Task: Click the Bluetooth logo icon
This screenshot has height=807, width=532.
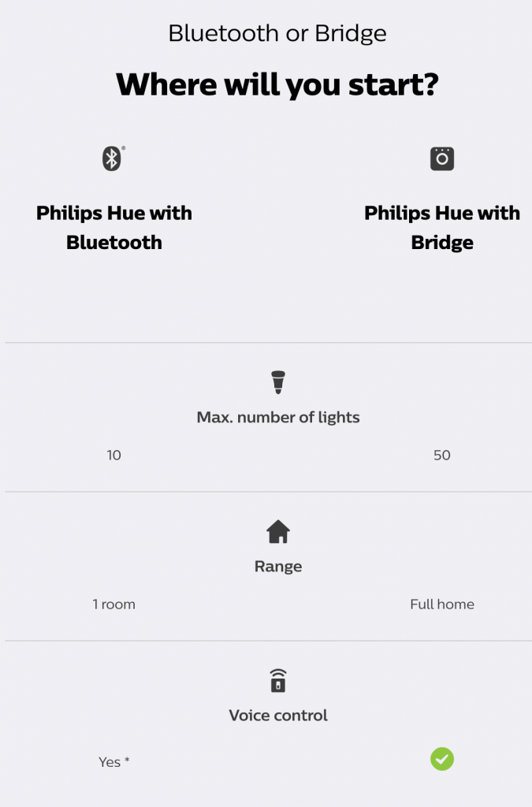Action: click(112, 158)
